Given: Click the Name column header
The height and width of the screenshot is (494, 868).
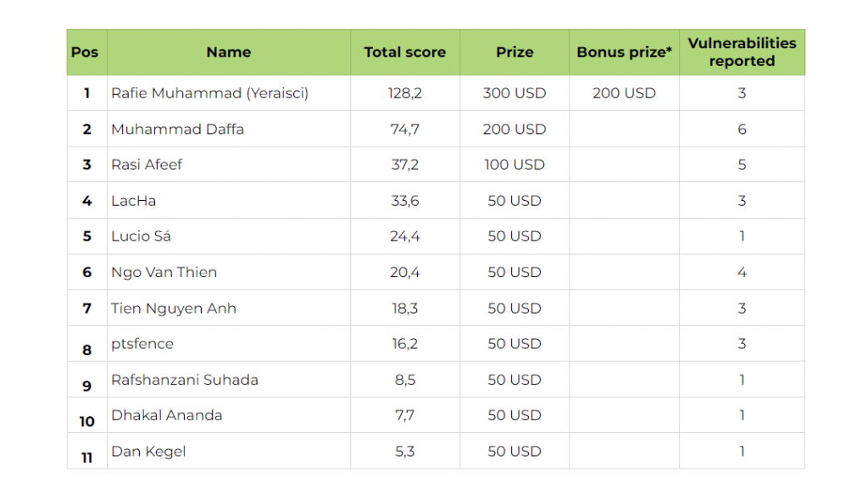Looking at the screenshot, I should [x=228, y=53].
